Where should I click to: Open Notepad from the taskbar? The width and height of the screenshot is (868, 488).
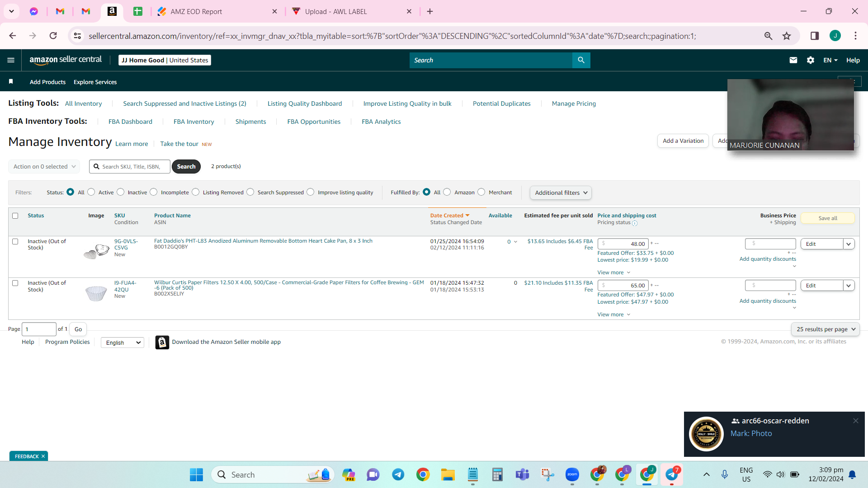click(x=472, y=474)
